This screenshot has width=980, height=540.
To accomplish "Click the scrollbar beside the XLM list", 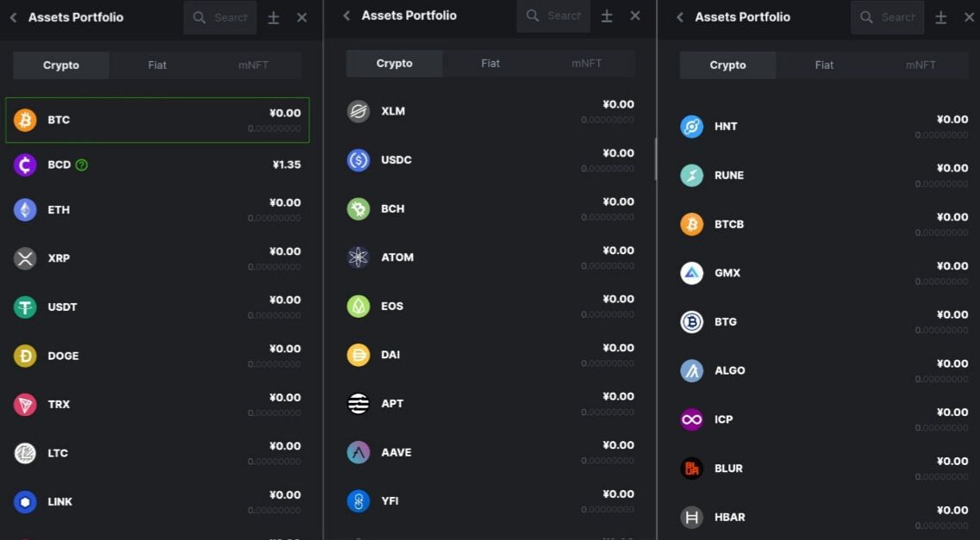I will tap(655, 159).
